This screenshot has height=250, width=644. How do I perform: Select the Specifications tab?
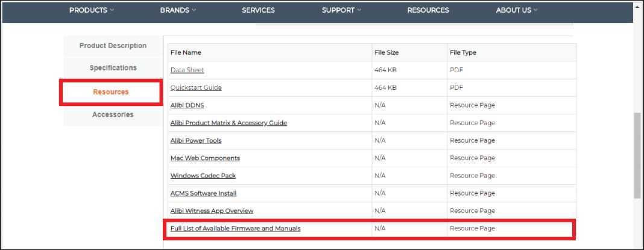pyautogui.click(x=113, y=68)
